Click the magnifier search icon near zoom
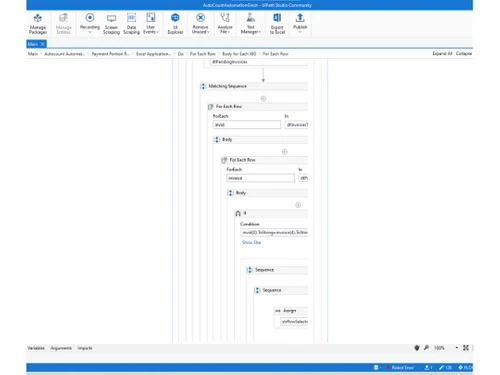The width and height of the screenshot is (500, 375). (426, 348)
